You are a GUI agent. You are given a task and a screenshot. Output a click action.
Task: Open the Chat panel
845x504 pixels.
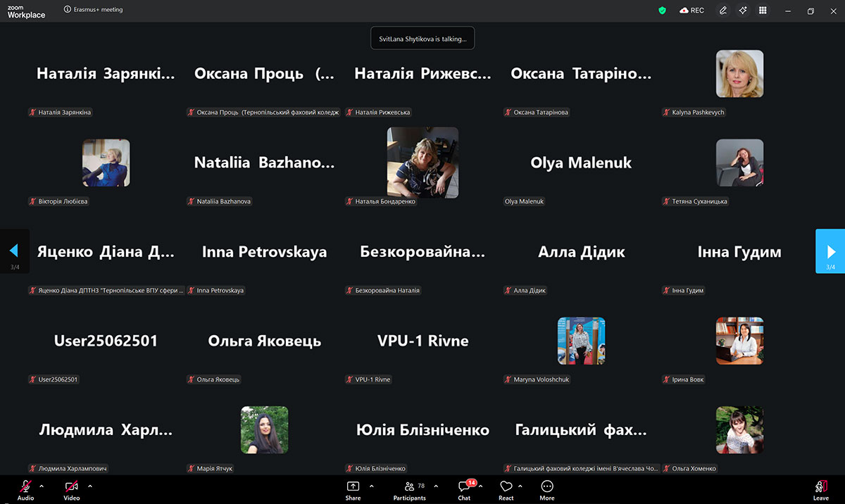[x=464, y=486]
